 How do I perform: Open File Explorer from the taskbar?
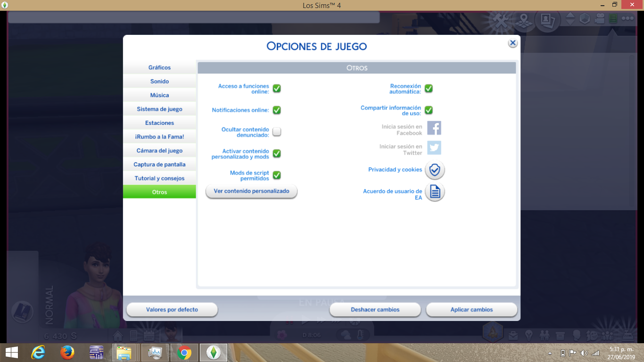pyautogui.click(x=124, y=353)
